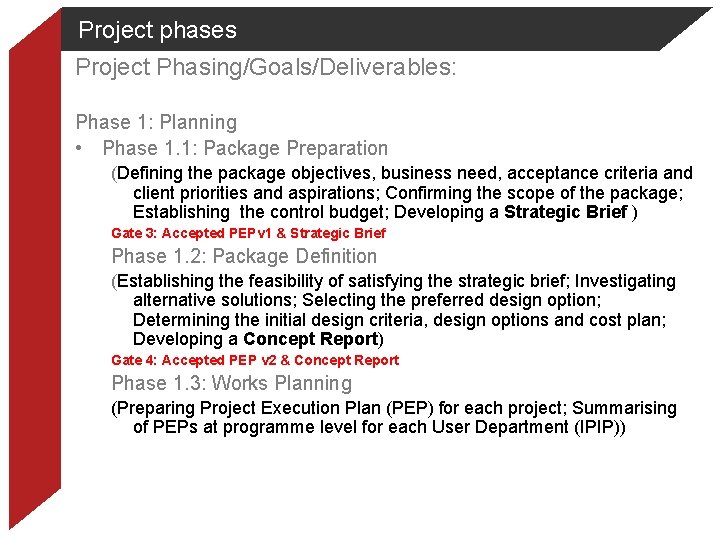Select 'Phase 1.1: Package Preparation' heading

point(245,148)
